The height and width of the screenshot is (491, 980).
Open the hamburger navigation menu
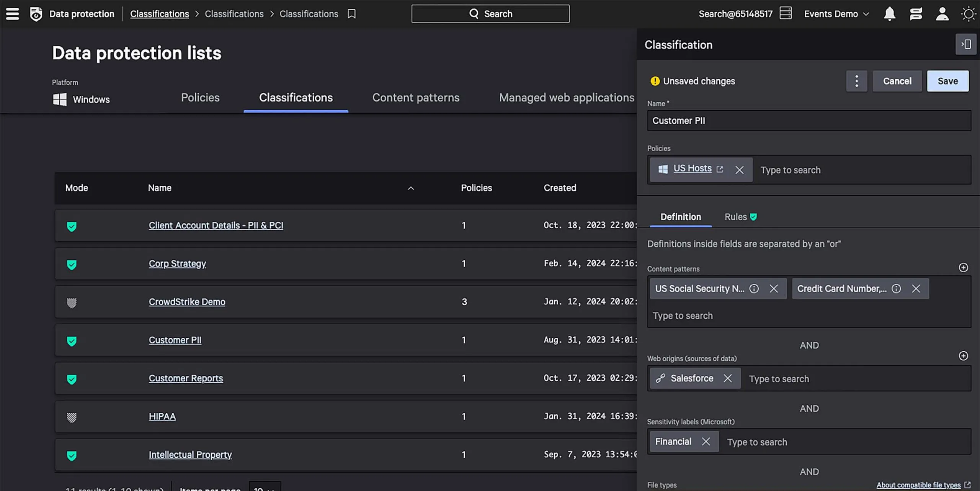tap(12, 14)
